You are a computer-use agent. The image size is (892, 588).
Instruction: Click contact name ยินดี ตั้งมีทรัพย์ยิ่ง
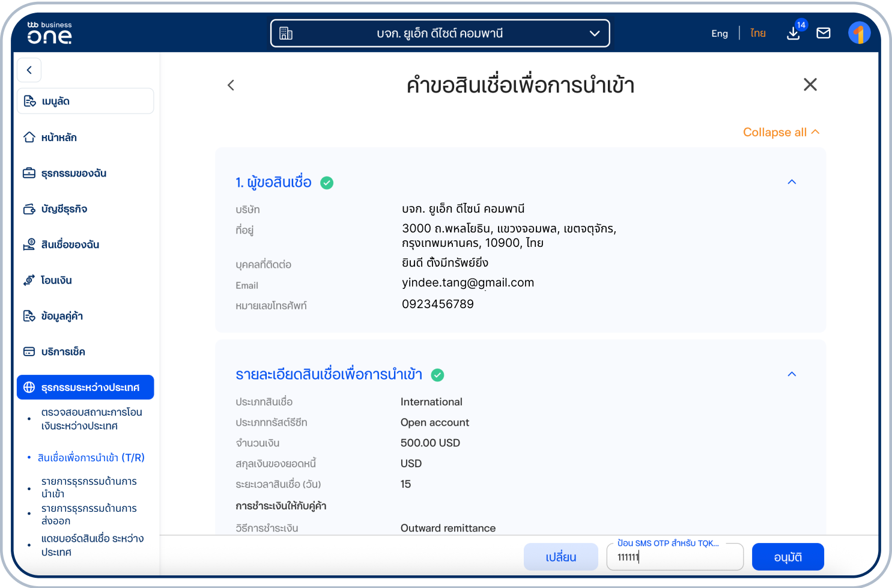click(x=445, y=263)
